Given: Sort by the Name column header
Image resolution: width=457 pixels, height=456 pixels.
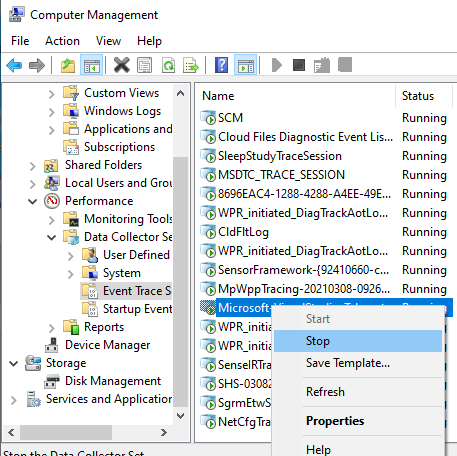Looking at the screenshot, I should (x=295, y=96).
